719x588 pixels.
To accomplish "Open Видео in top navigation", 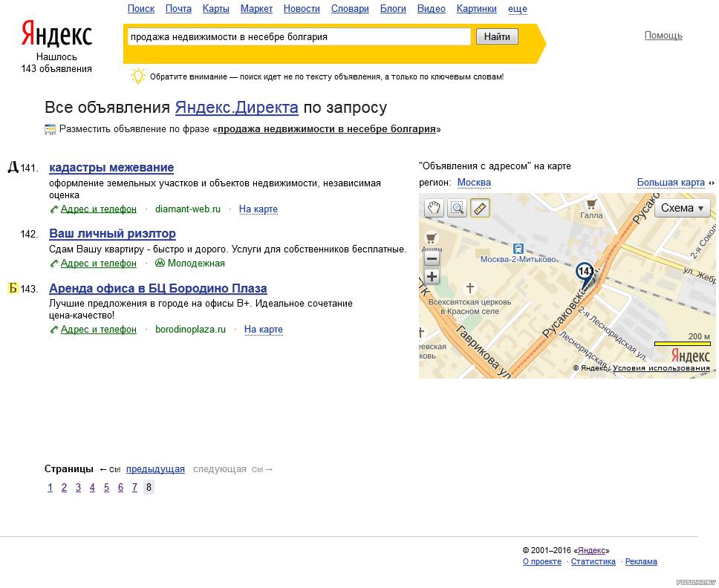I will coord(431,9).
